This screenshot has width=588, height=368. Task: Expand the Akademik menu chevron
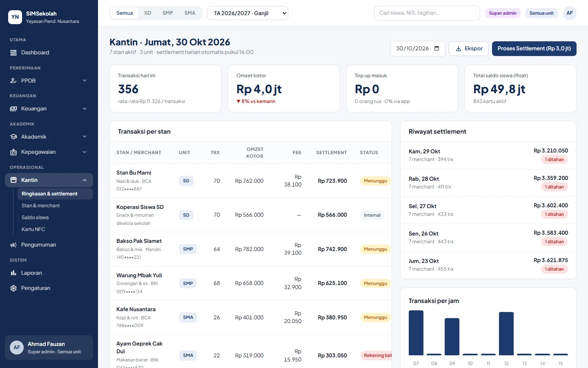[x=85, y=137]
